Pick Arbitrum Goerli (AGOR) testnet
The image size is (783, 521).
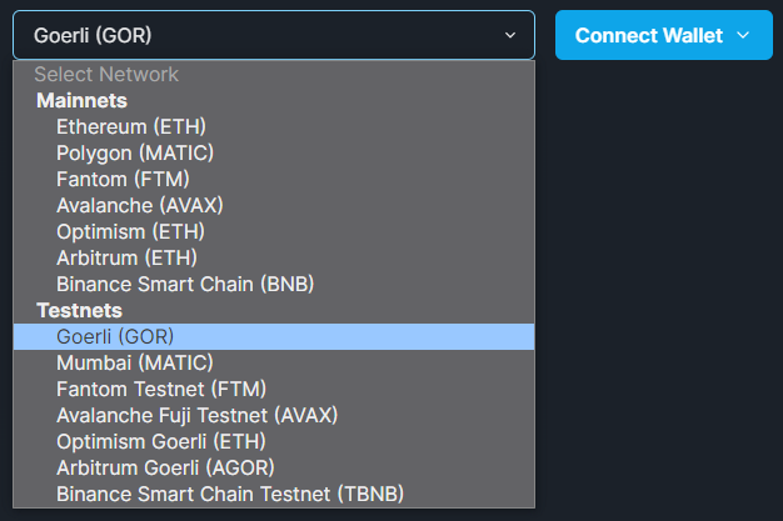tap(165, 467)
